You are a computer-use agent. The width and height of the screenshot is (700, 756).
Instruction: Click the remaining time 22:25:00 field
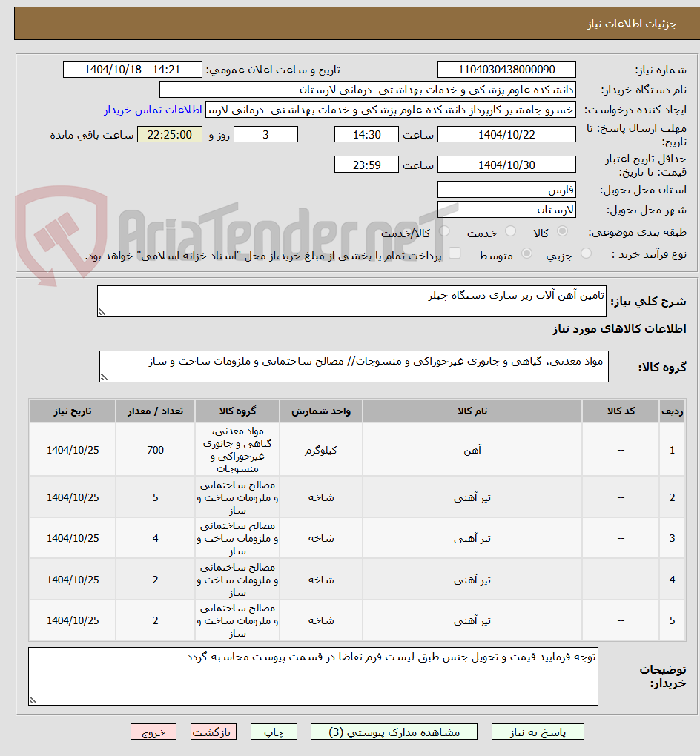click(170, 134)
